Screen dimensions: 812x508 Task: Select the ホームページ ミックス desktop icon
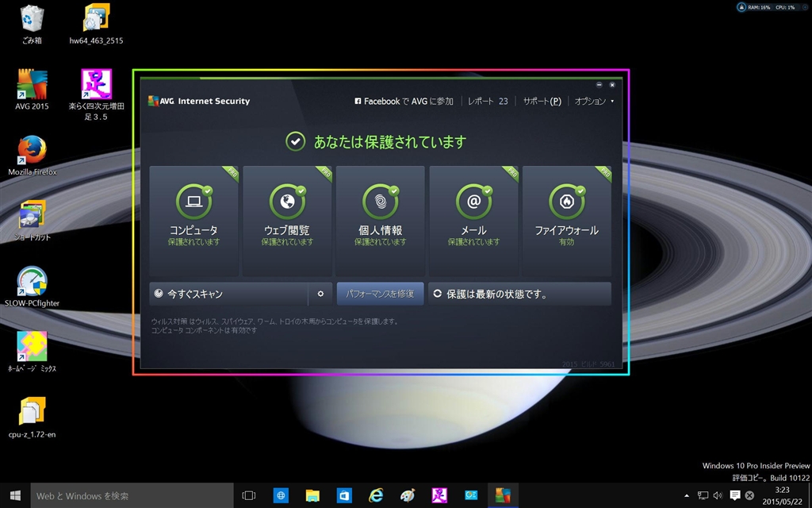(x=32, y=352)
